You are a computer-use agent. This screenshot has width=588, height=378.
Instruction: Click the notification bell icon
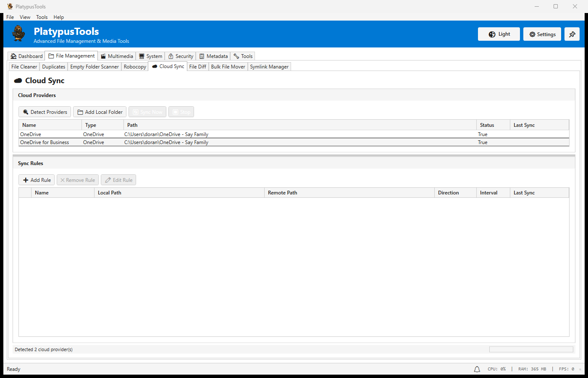[477, 369]
